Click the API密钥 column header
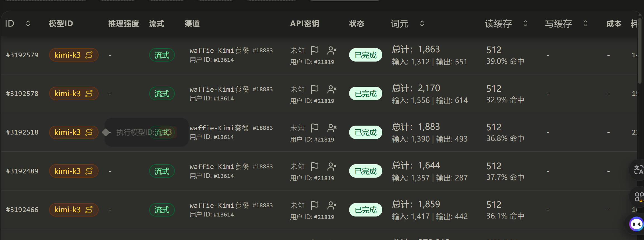Image resolution: width=644 pixels, height=240 pixels. tap(304, 23)
